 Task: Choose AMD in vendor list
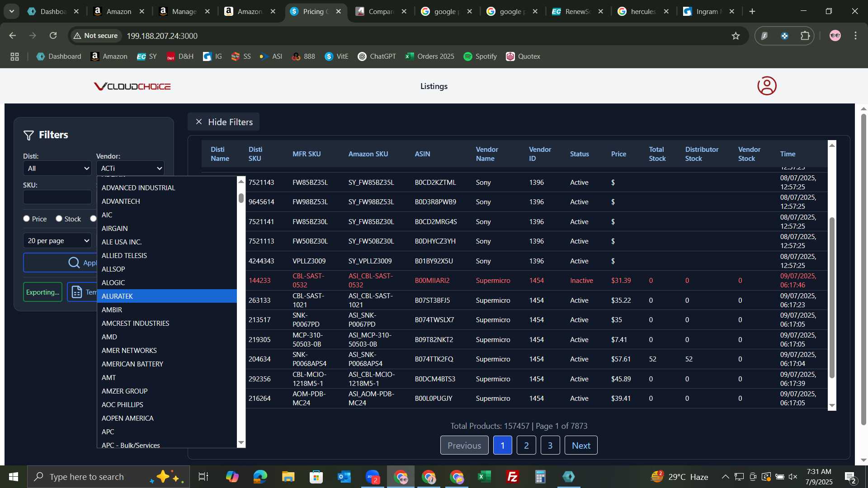pyautogui.click(x=167, y=337)
